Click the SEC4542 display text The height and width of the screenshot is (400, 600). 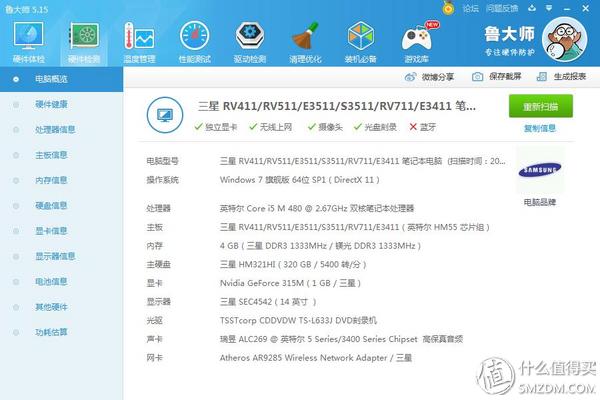pyautogui.click(x=268, y=302)
